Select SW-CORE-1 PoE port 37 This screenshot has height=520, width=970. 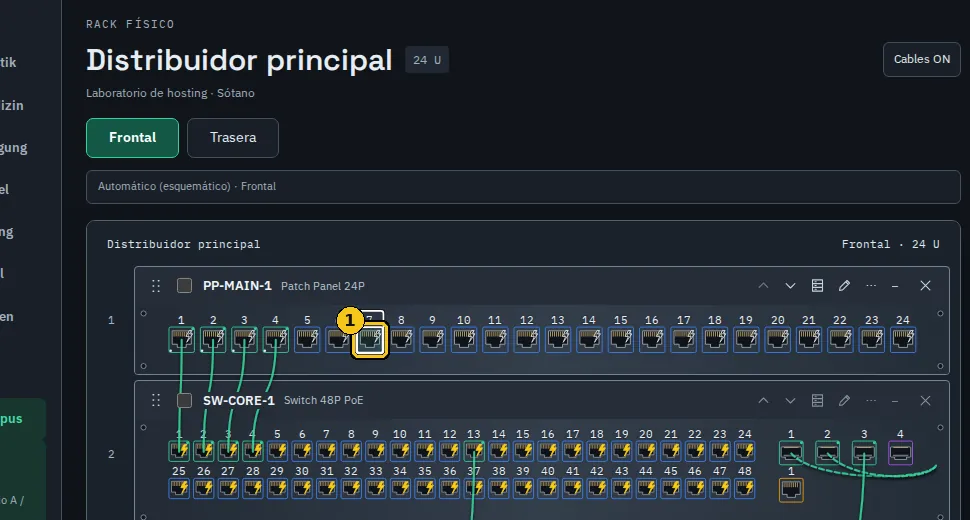[x=474, y=488]
